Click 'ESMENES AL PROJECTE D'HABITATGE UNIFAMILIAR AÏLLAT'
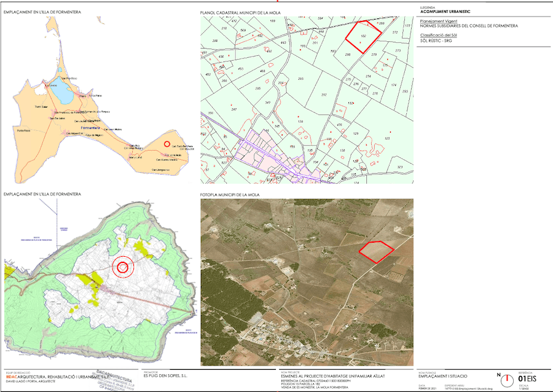This screenshot has height=392, width=553. click(x=333, y=377)
